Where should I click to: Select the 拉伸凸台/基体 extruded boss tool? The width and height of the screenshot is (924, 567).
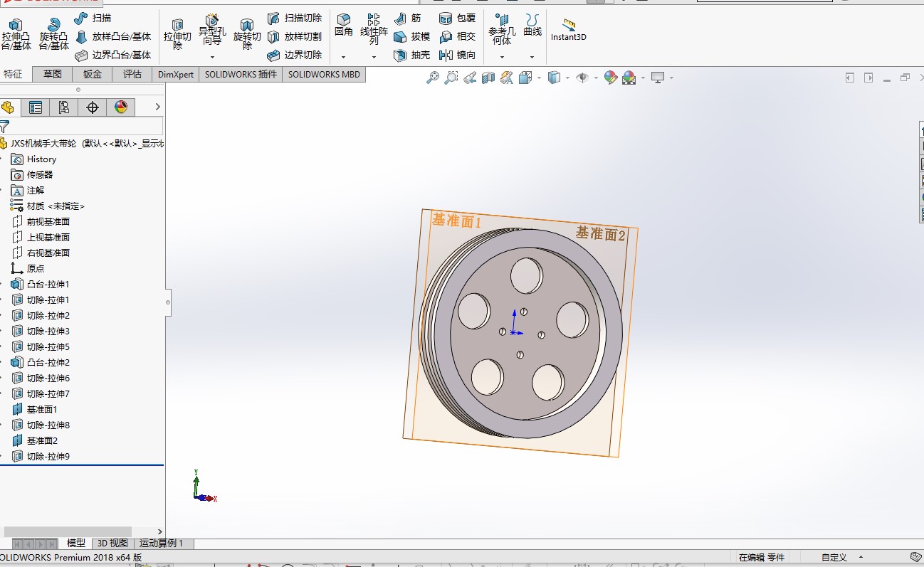pyautogui.click(x=16, y=34)
